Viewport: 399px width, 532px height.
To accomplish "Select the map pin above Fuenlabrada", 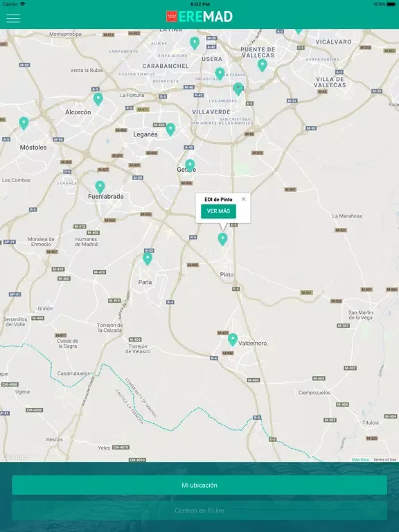I will (x=100, y=187).
